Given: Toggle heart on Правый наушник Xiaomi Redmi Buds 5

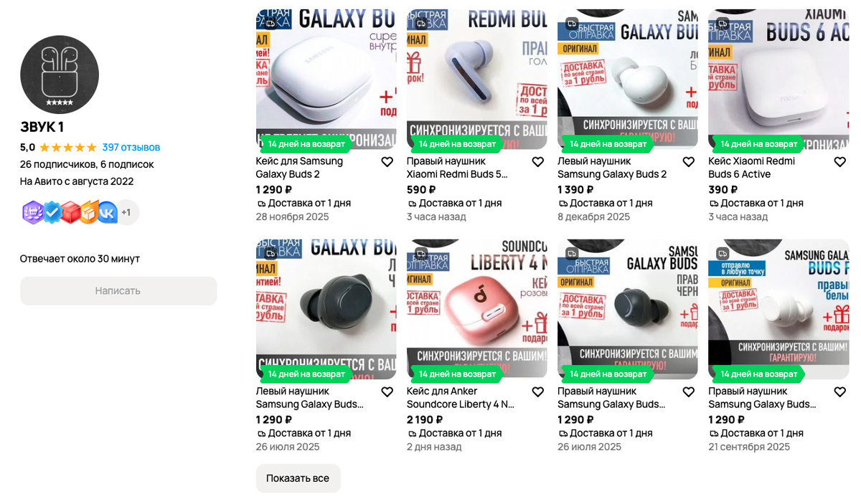Looking at the screenshot, I should [537, 162].
